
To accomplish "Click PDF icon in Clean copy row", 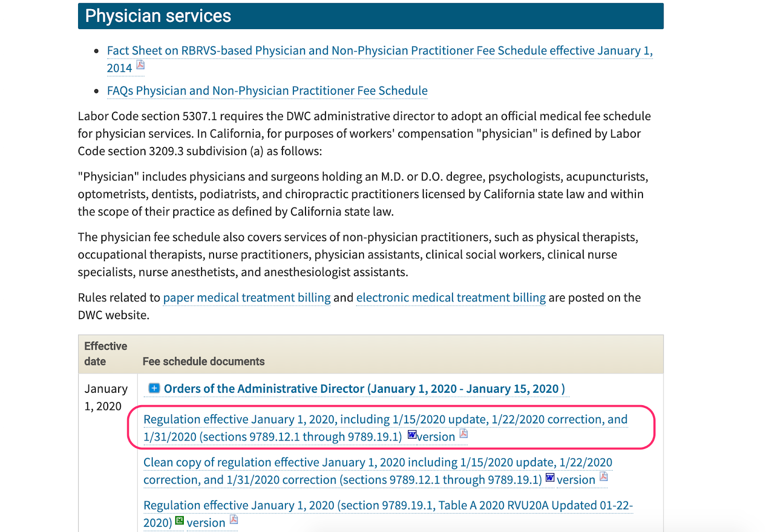I will coord(604,477).
